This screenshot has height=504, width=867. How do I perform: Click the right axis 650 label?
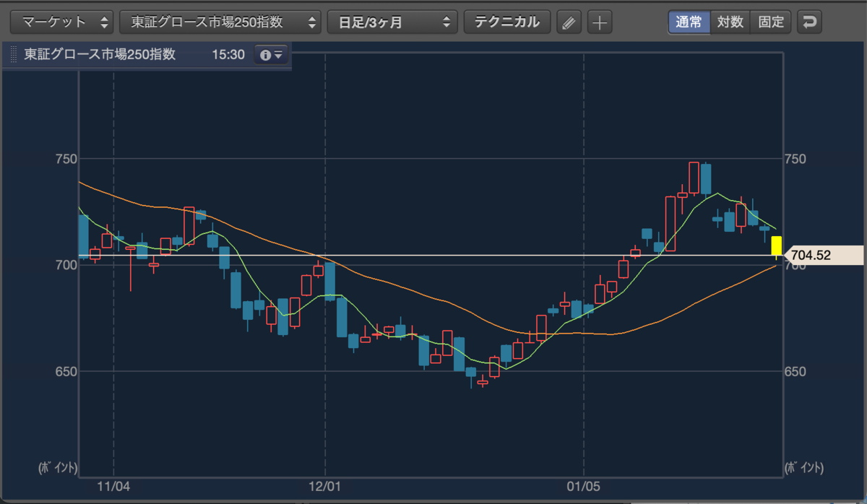click(794, 372)
